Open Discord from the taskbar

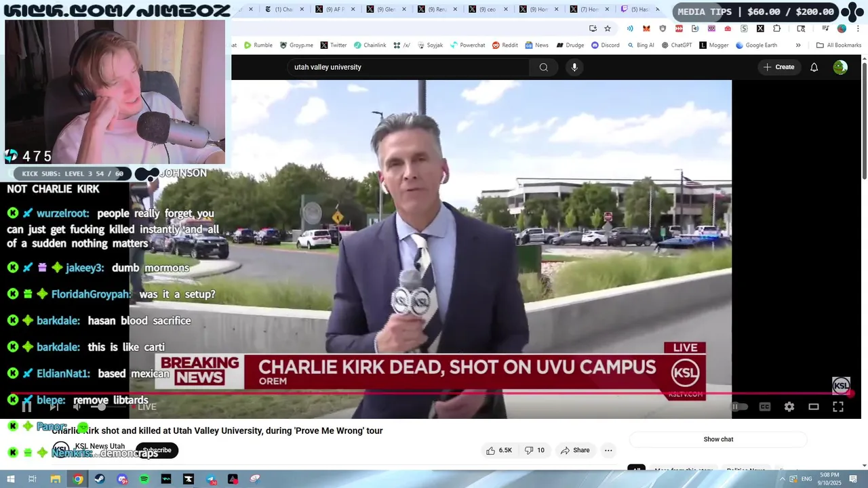click(122, 479)
